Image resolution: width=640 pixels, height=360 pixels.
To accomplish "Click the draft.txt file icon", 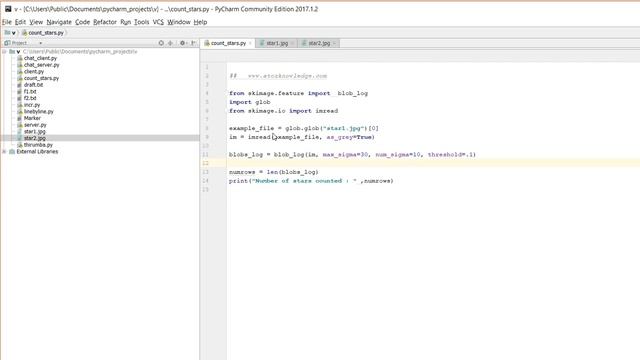I will point(20,85).
